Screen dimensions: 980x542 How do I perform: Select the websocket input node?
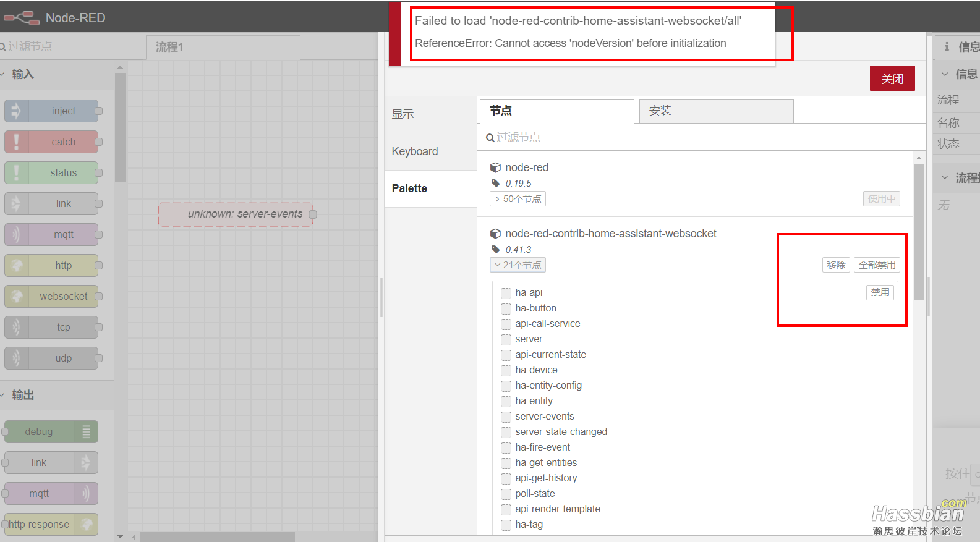coord(51,296)
